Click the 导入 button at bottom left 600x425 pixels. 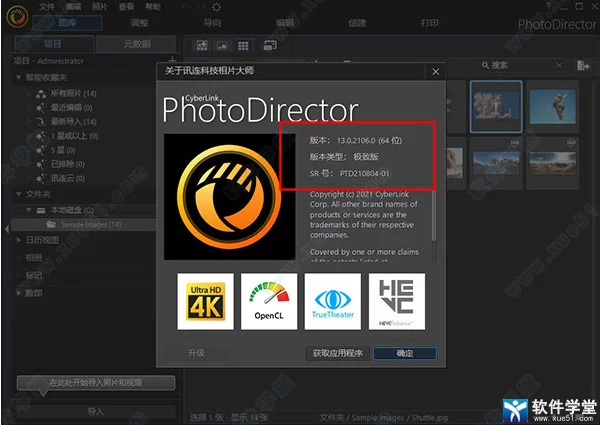96,412
